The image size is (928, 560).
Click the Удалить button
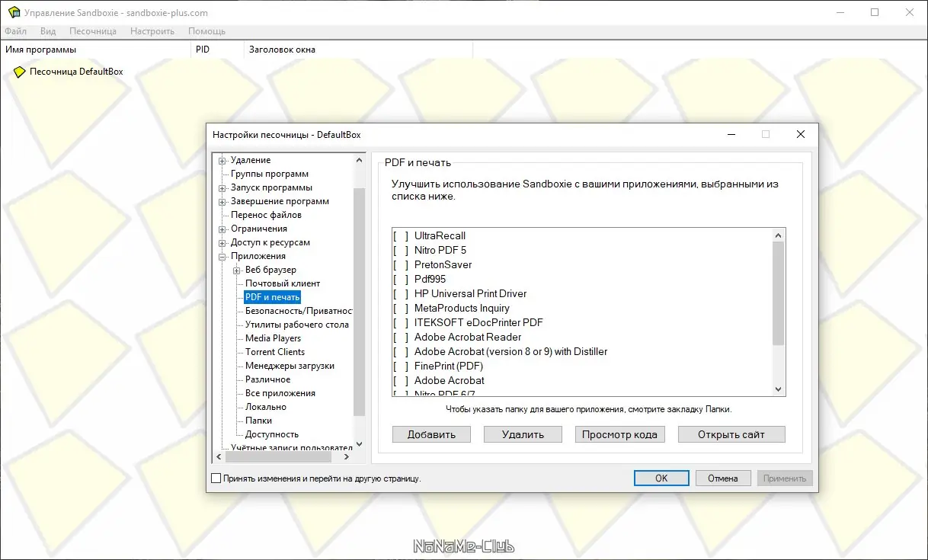point(523,434)
